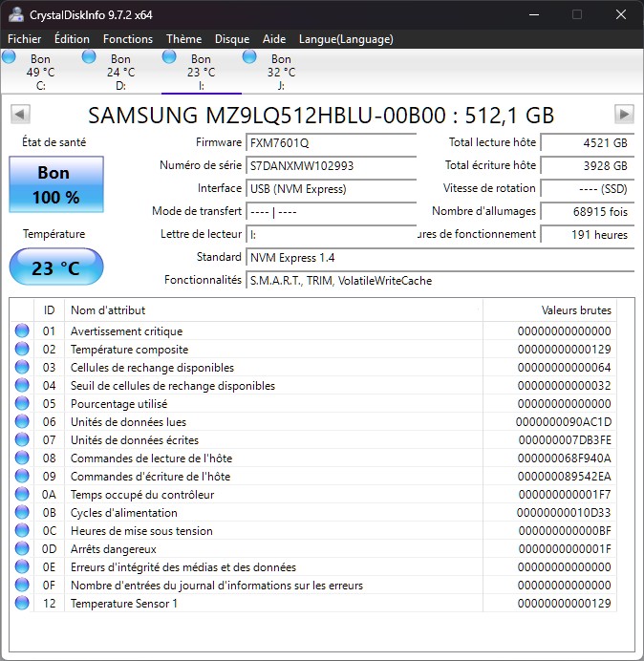This screenshot has width=644, height=661.
Task: Go to next disk with right arrow
Action: (624, 115)
